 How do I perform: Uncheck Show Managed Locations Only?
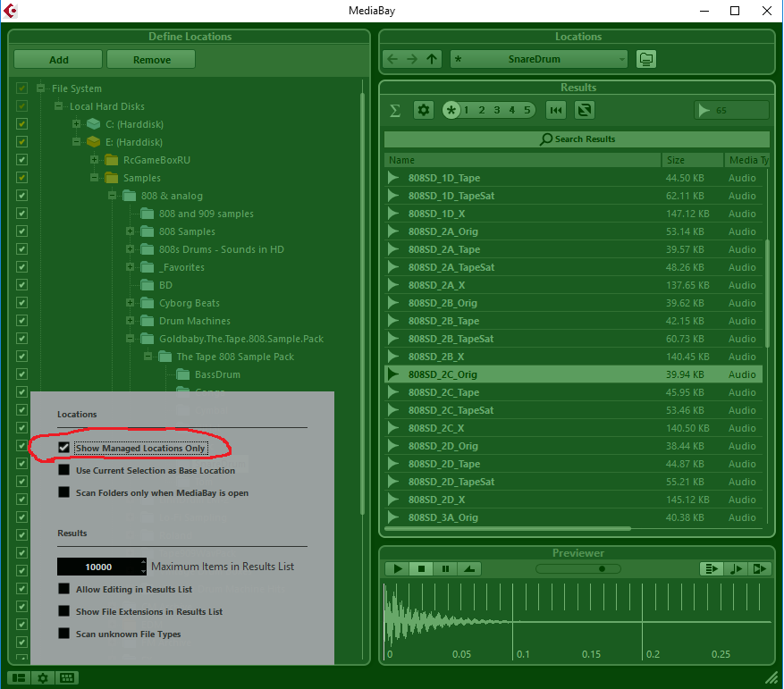point(63,448)
